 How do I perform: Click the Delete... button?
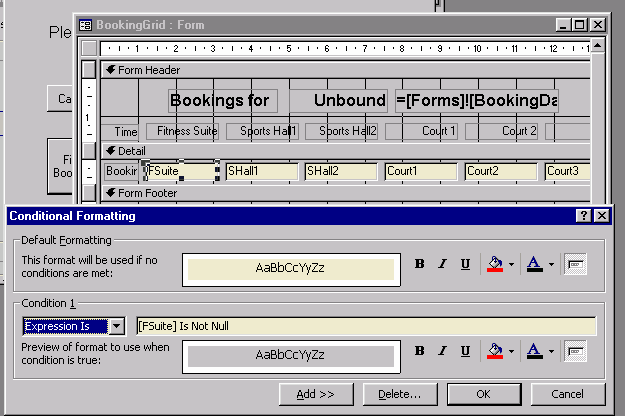(x=399, y=394)
